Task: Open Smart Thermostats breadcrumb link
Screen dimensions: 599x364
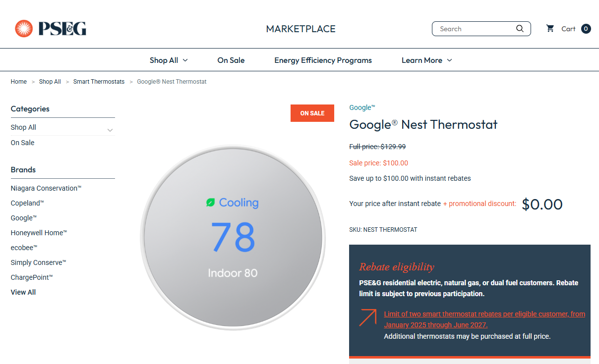Action: (99, 82)
